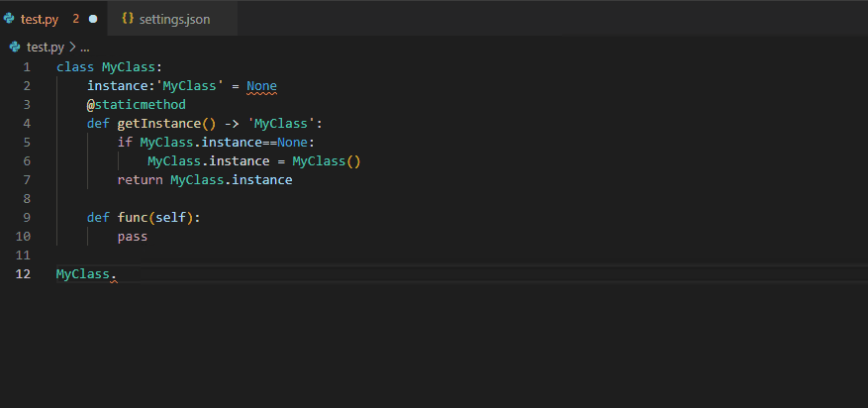
Task: Click the breadcrumb ellipsis after test.py
Action: [x=85, y=49]
